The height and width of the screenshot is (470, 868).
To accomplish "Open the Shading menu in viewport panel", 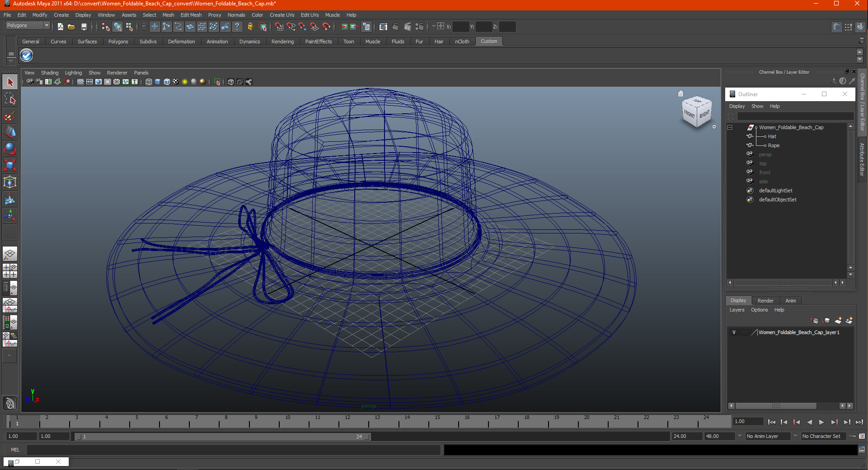I will click(x=50, y=73).
